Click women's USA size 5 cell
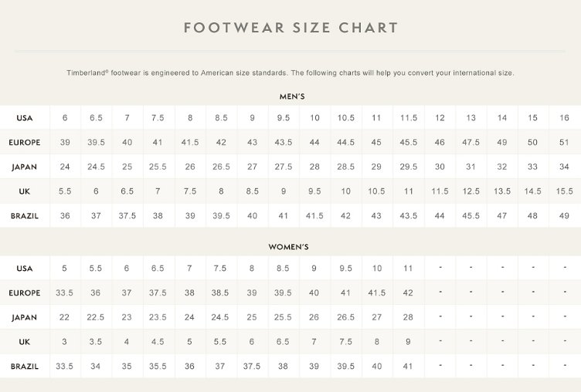This screenshot has width=581, height=392. (x=65, y=269)
